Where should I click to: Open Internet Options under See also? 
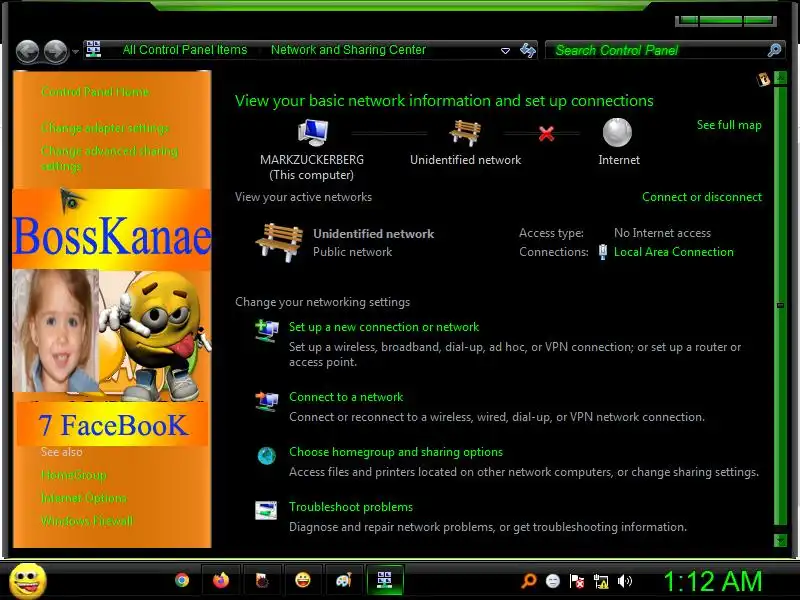point(84,498)
